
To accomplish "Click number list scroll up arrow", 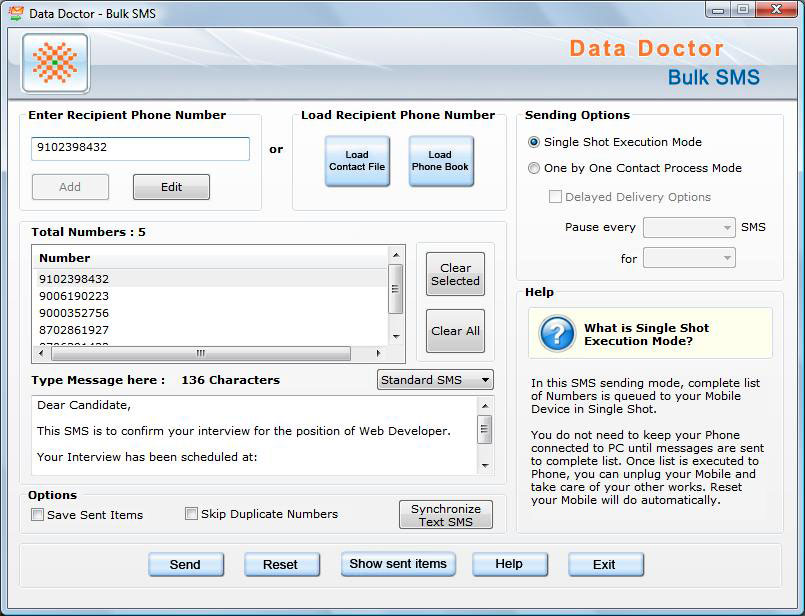I will (396, 255).
